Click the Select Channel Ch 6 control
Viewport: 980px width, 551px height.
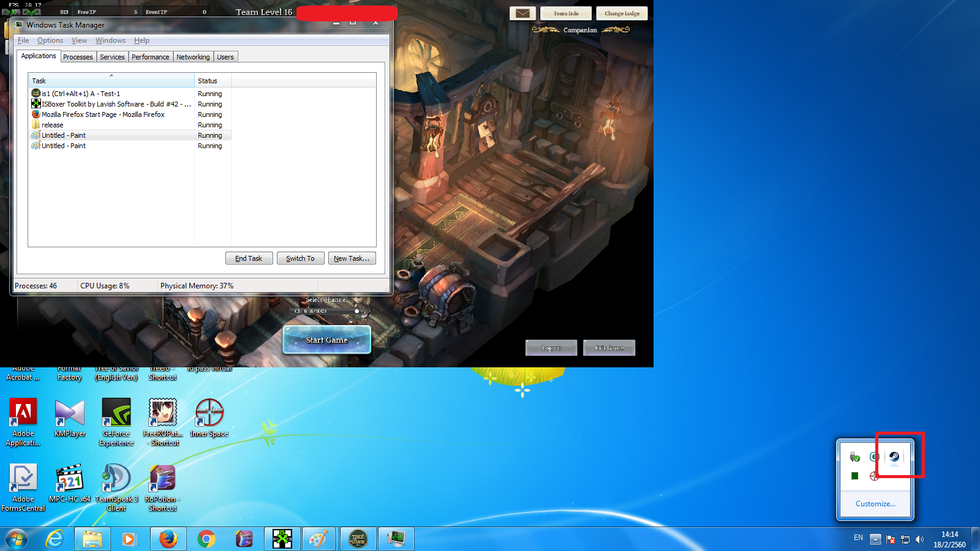pyautogui.click(x=327, y=311)
